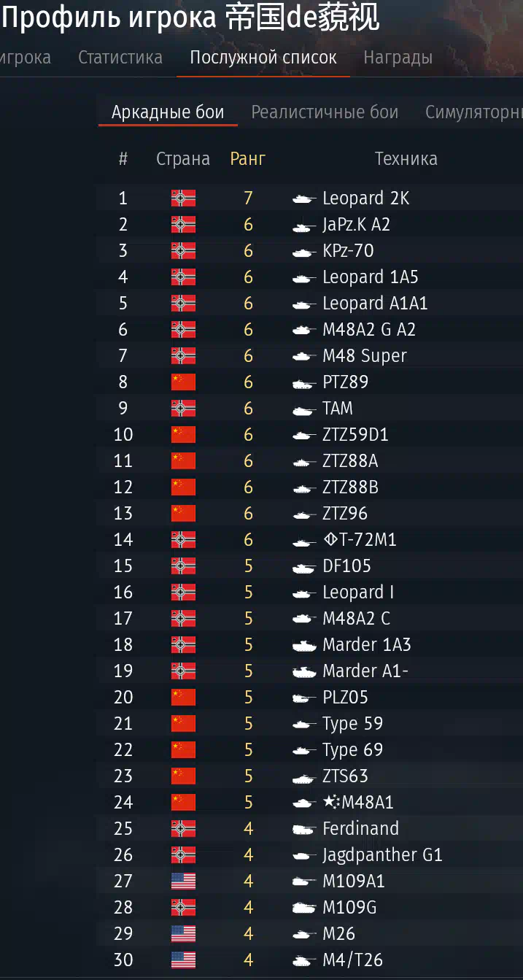The width and height of the screenshot is (523, 980).
Task: Click the German flag icon in row 1
Action: tap(183, 198)
